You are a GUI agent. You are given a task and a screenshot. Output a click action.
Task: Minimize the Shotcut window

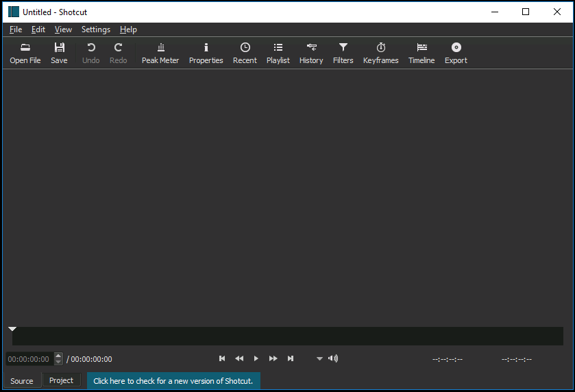pyautogui.click(x=495, y=12)
